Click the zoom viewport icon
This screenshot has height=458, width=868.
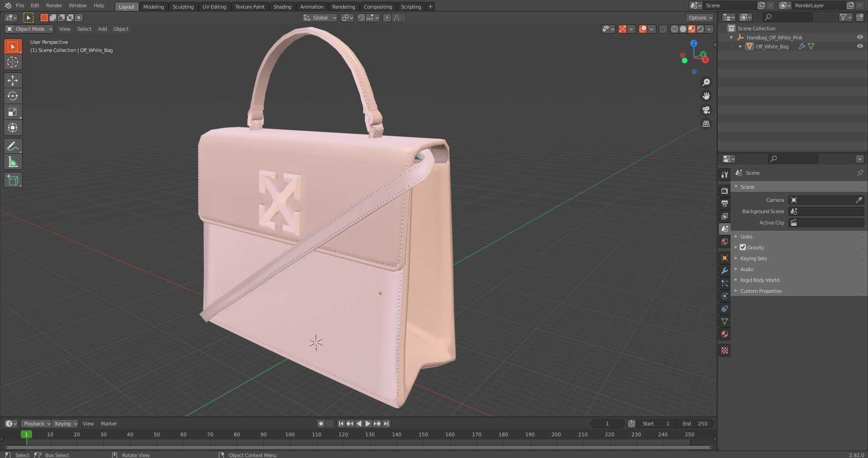(706, 82)
